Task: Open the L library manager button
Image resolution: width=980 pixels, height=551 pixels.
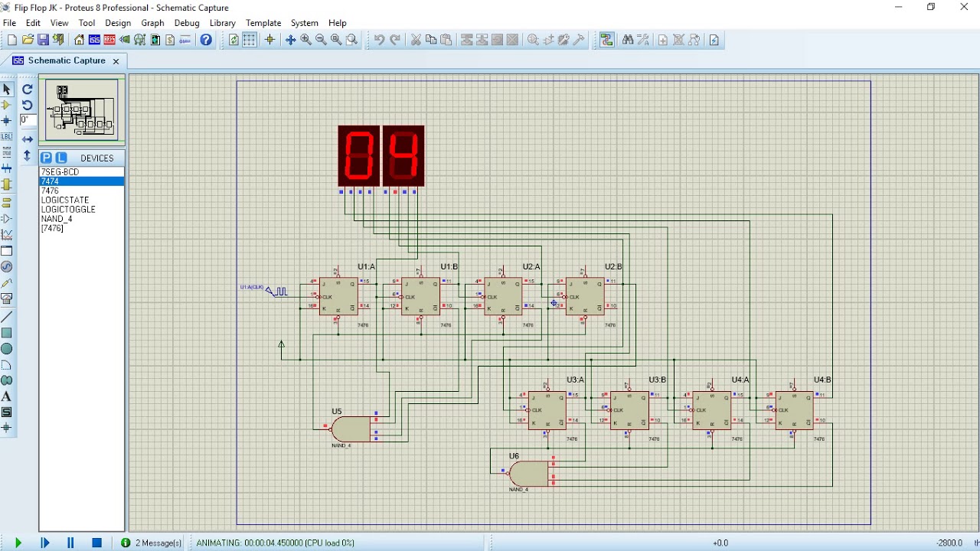Action: pos(61,158)
